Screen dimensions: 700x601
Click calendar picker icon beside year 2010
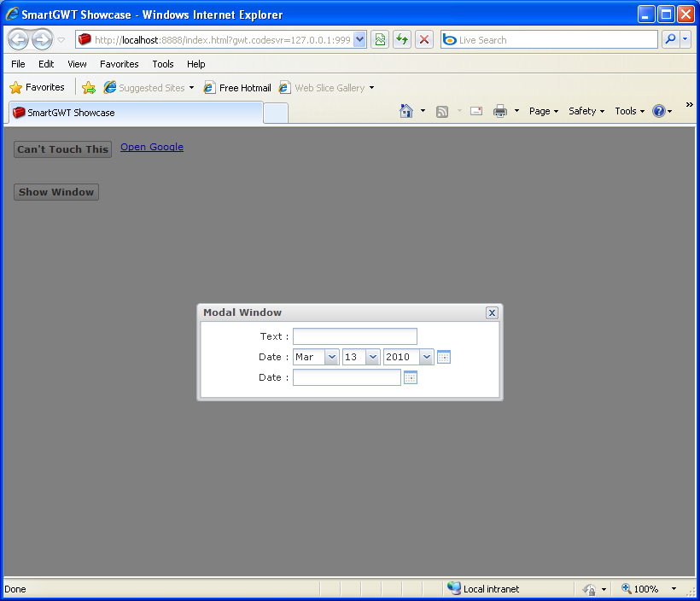tap(444, 357)
